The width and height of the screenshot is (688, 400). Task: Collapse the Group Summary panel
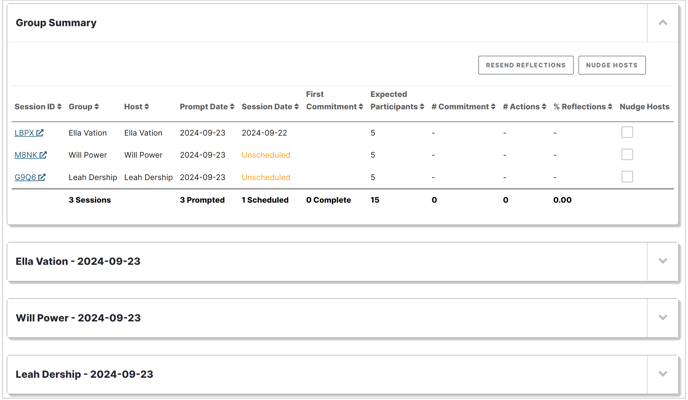[x=663, y=23]
